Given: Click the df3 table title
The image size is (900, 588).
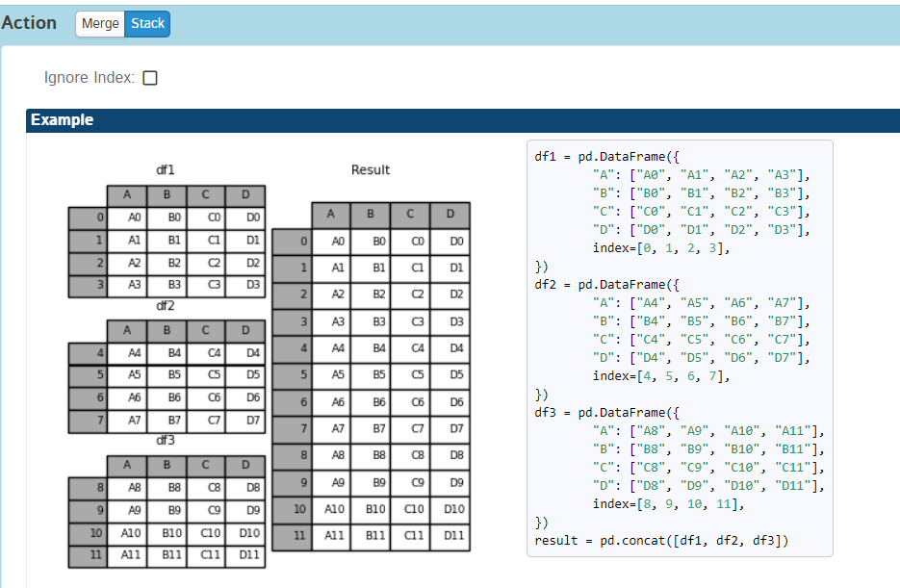Looking at the screenshot, I should (166, 440).
